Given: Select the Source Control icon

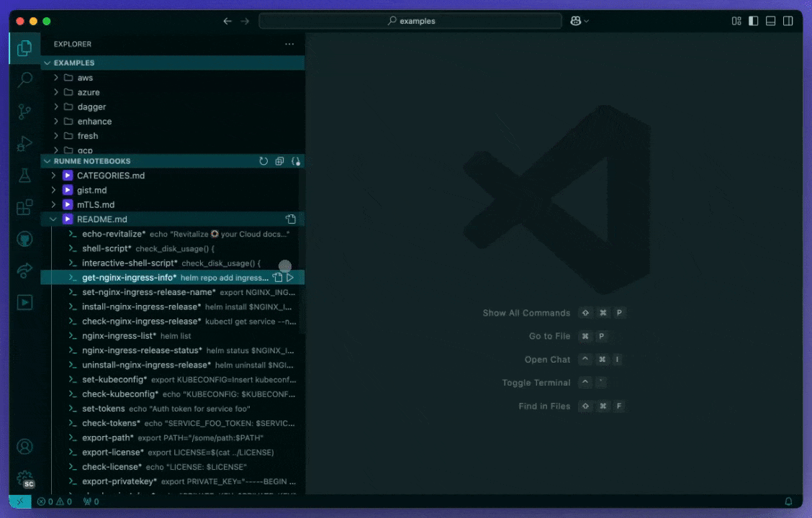Looking at the screenshot, I should coord(24,112).
